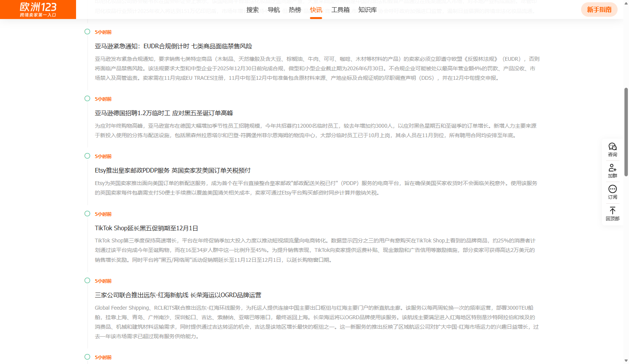Open the TikTok Shop延长黑五促销期 headline
Screen dimensions: 629x364
pyautogui.click(x=146, y=228)
